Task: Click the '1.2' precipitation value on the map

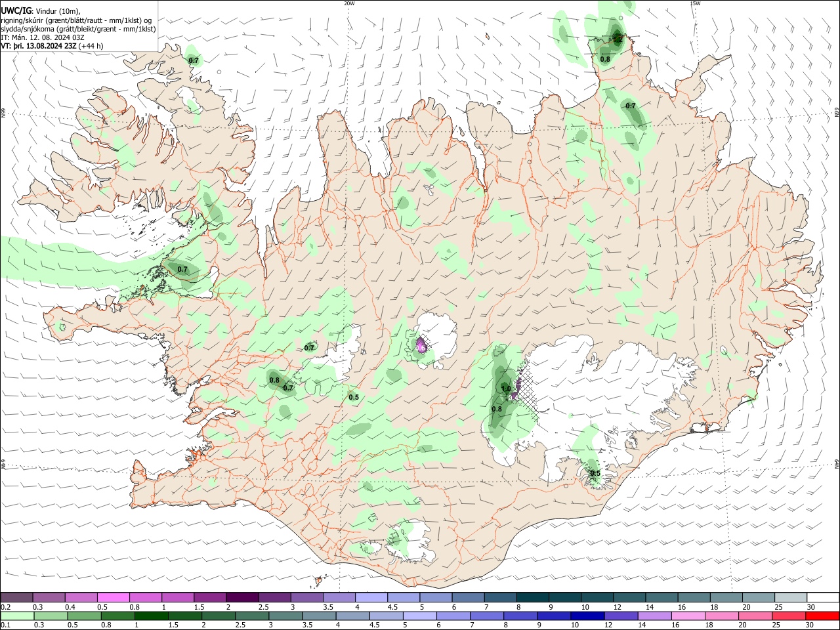Action: point(617,39)
